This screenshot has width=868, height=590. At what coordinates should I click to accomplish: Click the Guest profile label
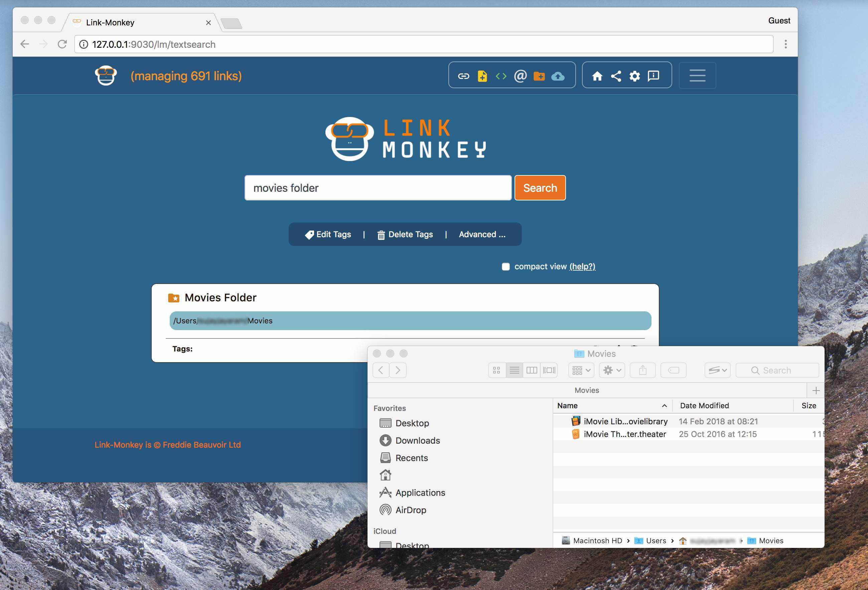(779, 20)
